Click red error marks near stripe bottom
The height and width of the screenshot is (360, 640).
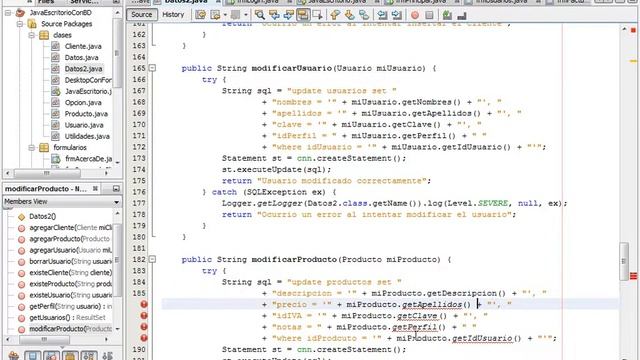(633, 276)
